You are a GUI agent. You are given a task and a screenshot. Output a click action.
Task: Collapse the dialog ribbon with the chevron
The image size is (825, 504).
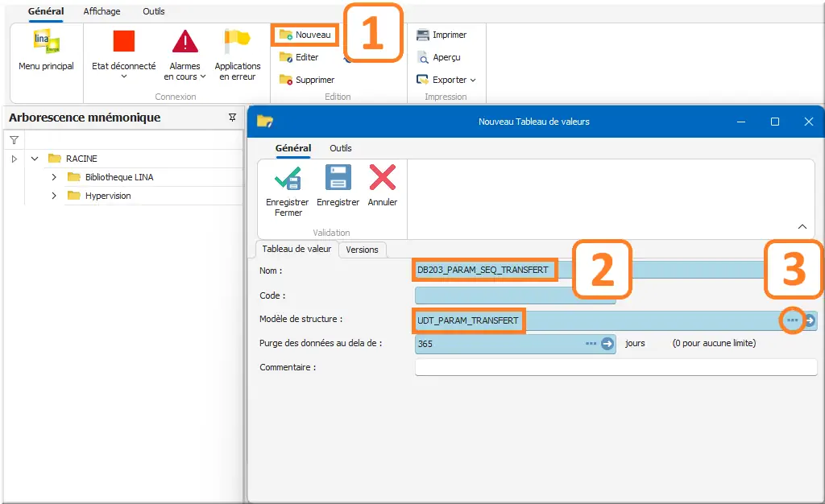click(802, 226)
